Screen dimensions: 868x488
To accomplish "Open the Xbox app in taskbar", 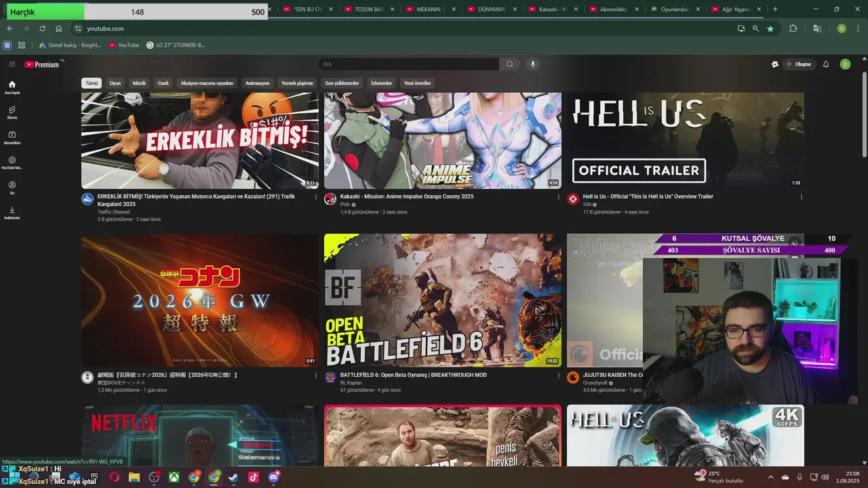I will [x=174, y=477].
